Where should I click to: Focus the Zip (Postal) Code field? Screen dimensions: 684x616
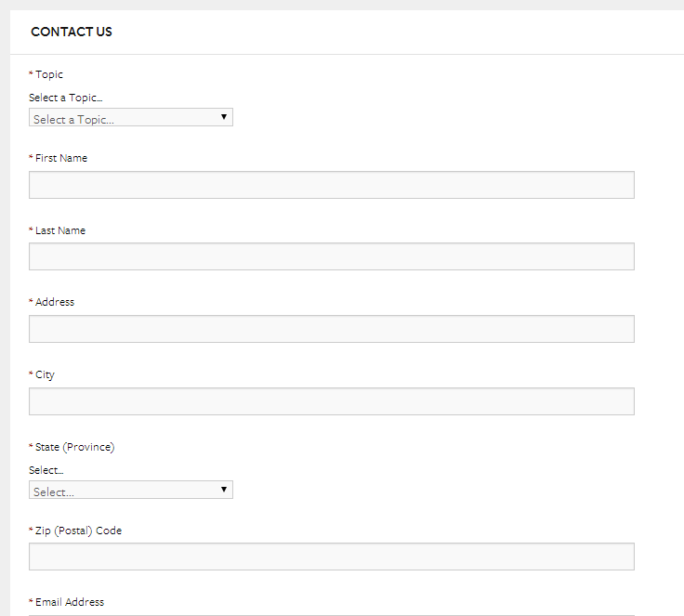(x=331, y=557)
